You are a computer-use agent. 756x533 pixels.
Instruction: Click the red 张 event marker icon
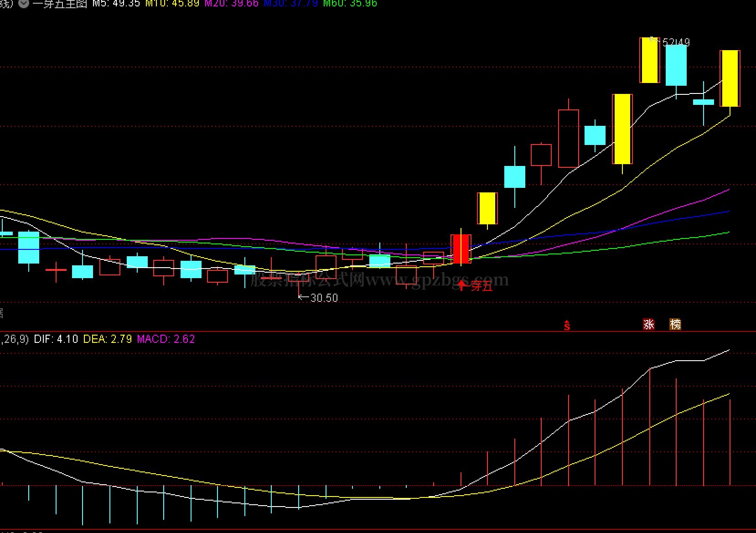[648, 324]
